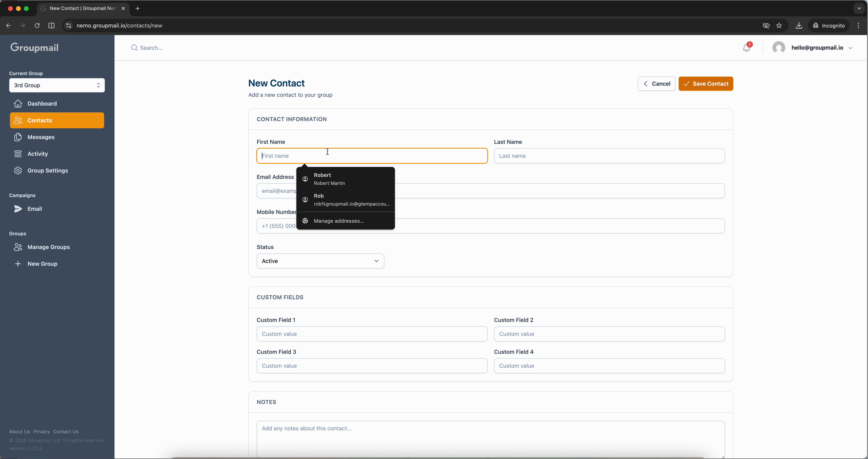
Task: Click into the Last Name field
Action: pyautogui.click(x=609, y=156)
